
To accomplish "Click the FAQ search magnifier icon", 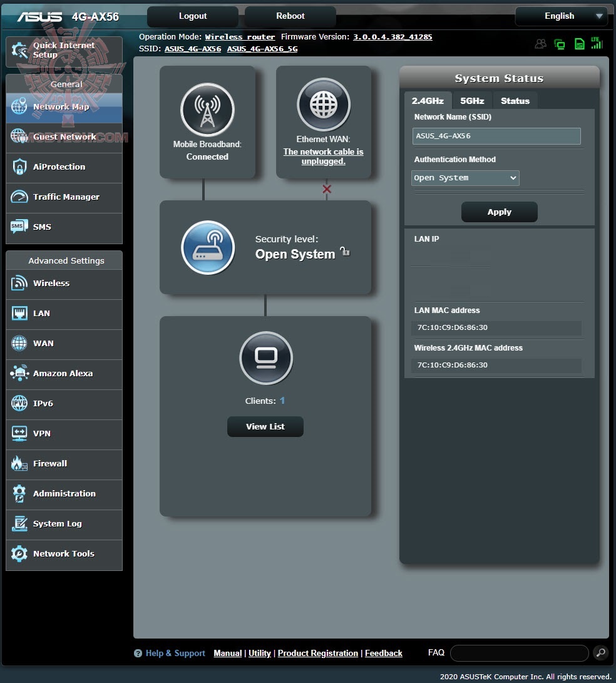I will click(x=601, y=652).
